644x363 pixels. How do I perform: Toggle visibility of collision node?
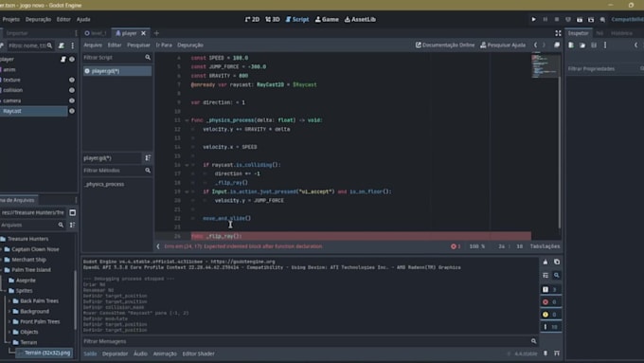72,90
